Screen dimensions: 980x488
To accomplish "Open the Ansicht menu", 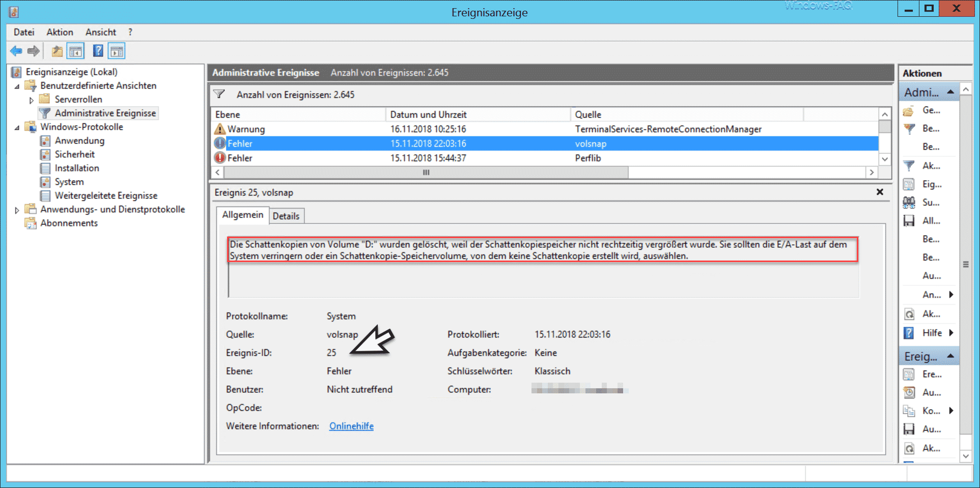I will (101, 32).
